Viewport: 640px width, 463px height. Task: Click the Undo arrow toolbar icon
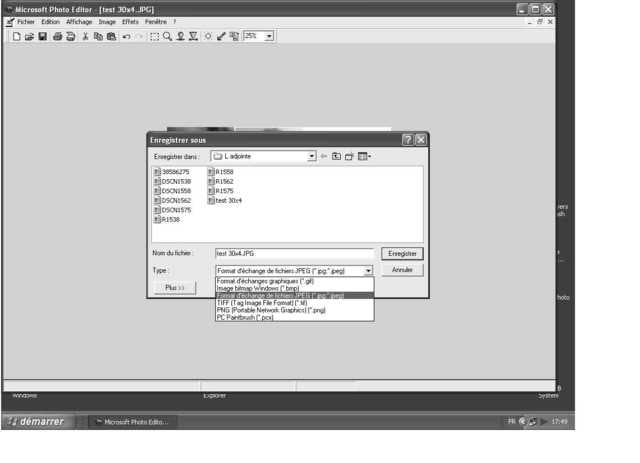[x=127, y=36]
